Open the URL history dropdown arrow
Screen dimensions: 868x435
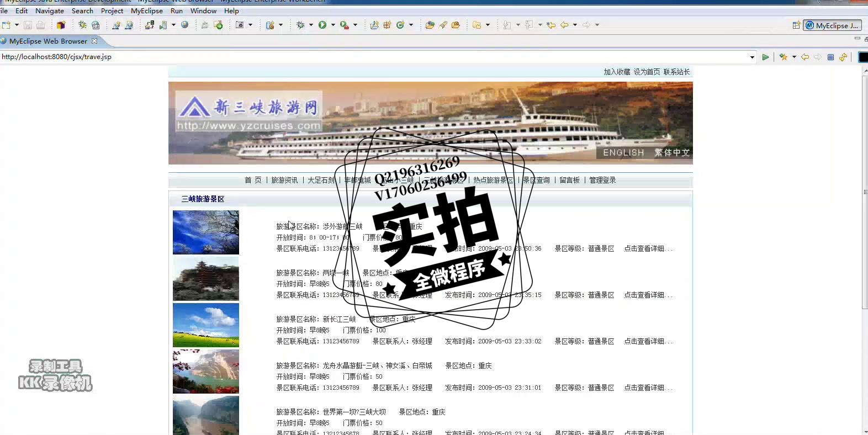coord(752,57)
